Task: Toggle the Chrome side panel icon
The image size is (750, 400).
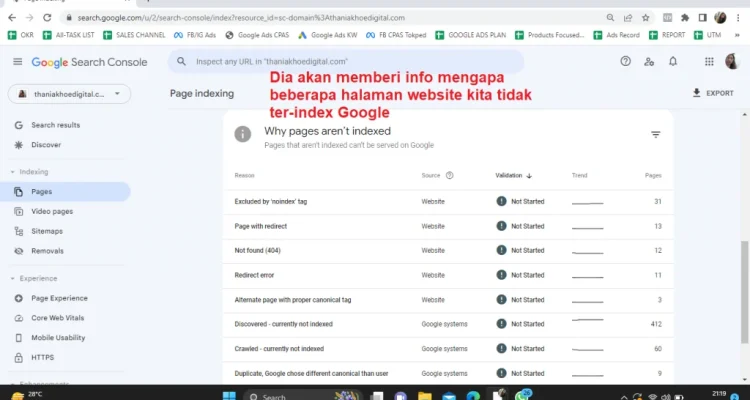Action: [x=702, y=18]
